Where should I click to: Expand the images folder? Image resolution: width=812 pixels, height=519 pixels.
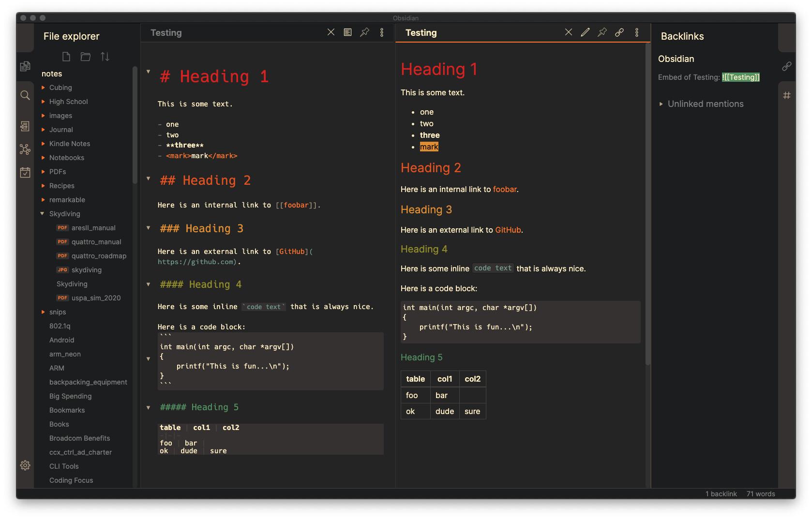click(44, 116)
